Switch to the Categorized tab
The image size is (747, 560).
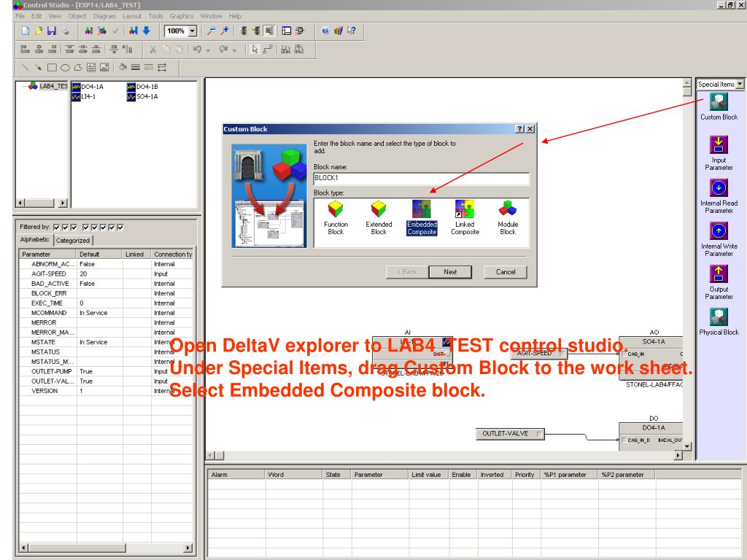[73, 241]
